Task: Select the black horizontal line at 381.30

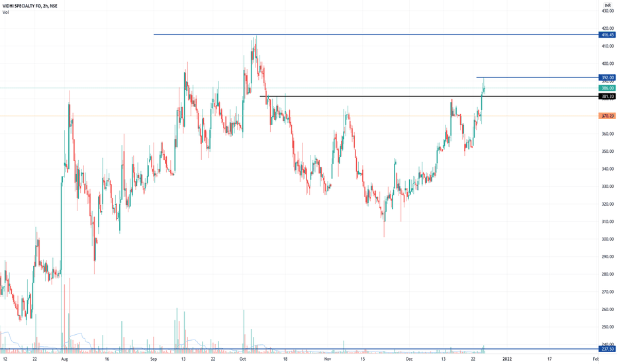Action: coord(429,96)
